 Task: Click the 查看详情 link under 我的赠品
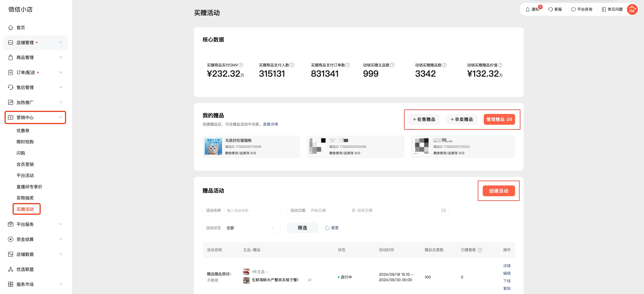coord(270,124)
